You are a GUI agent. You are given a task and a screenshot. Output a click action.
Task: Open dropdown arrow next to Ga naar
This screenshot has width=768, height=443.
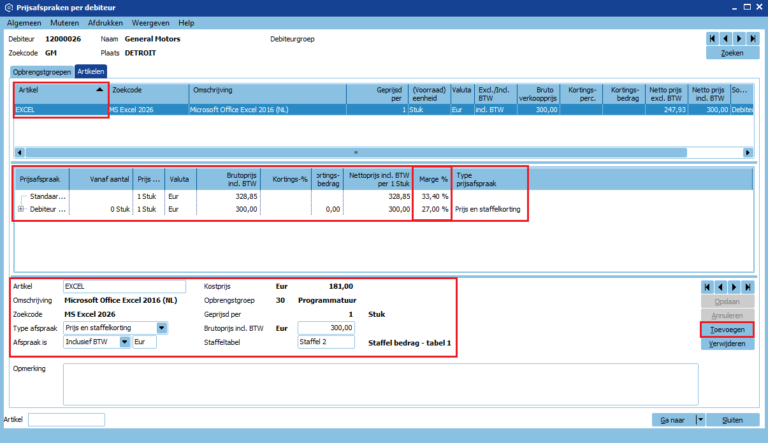point(701,420)
